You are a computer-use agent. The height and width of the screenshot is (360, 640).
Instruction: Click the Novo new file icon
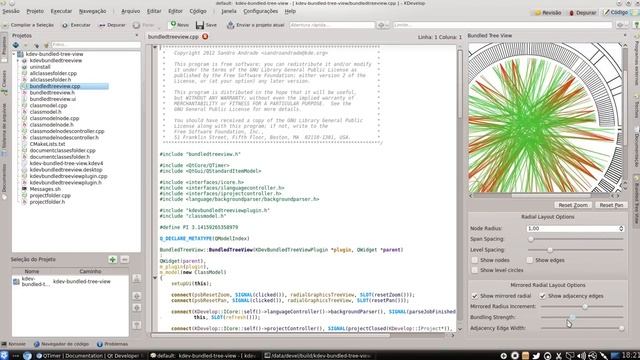[x=173, y=24]
